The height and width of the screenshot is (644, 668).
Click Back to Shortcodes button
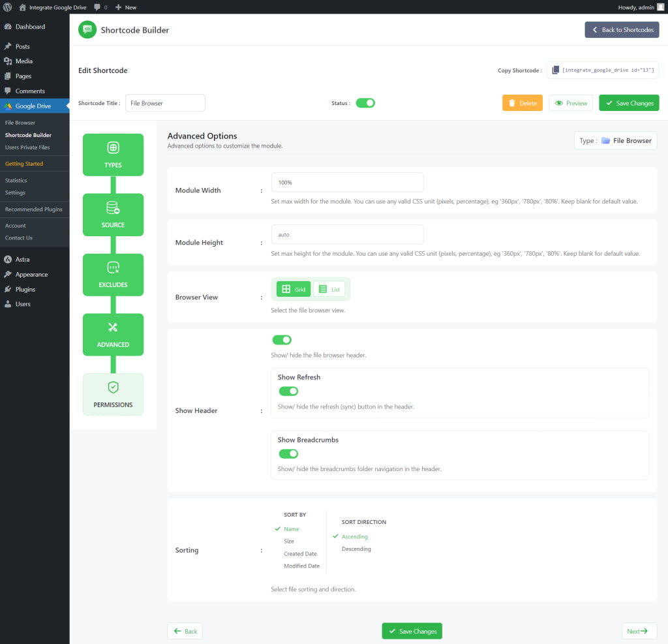[x=622, y=30]
